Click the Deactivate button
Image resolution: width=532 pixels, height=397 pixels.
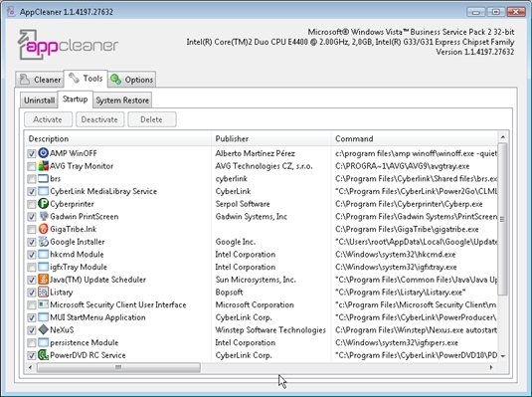pyautogui.click(x=99, y=119)
